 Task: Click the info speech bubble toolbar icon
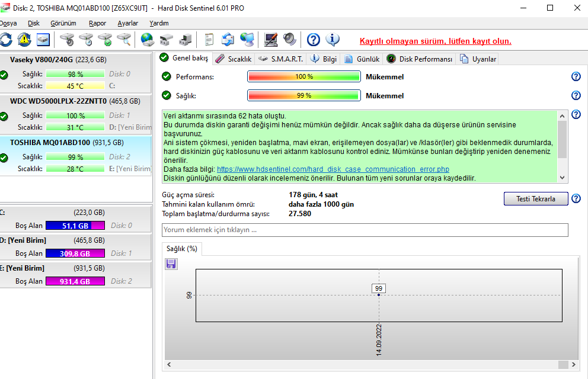pyautogui.click(x=333, y=40)
